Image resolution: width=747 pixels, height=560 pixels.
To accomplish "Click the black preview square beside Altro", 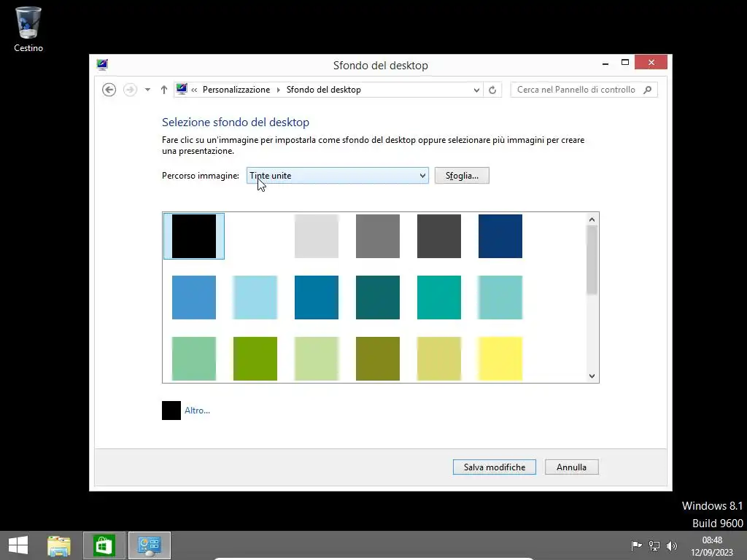I will (171, 411).
